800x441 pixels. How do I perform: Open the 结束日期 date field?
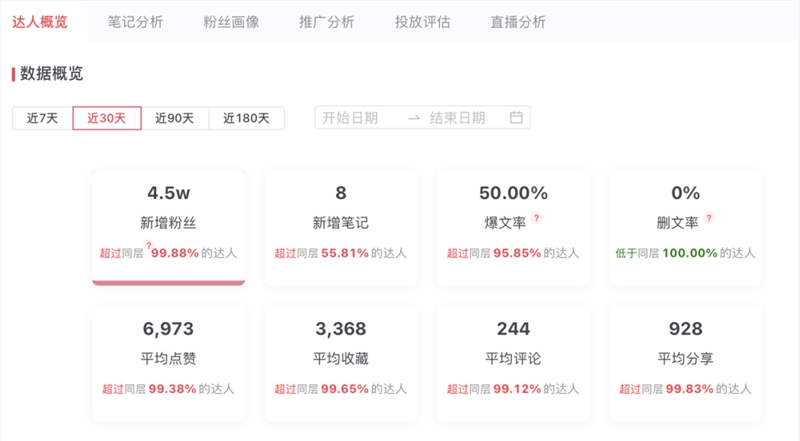pyautogui.click(x=457, y=118)
